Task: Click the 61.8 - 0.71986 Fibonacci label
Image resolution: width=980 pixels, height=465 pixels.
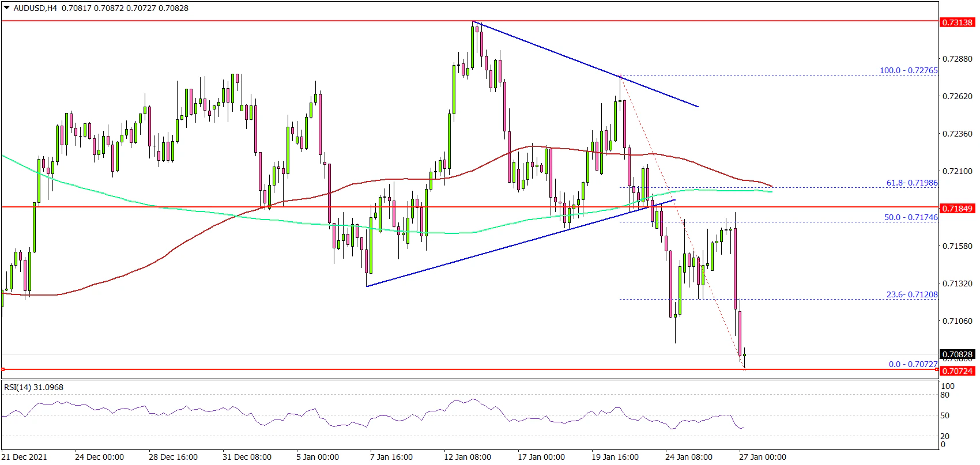Action: coord(911,183)
